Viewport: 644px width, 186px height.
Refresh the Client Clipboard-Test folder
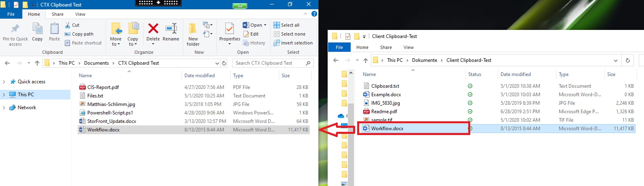(628, 60)
